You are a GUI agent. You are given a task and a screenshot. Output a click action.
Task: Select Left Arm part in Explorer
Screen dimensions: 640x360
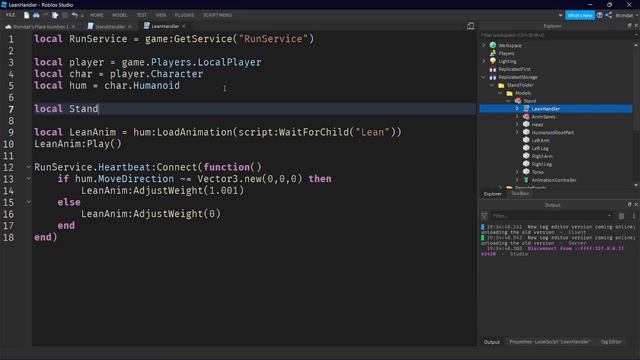coord(540,140)
